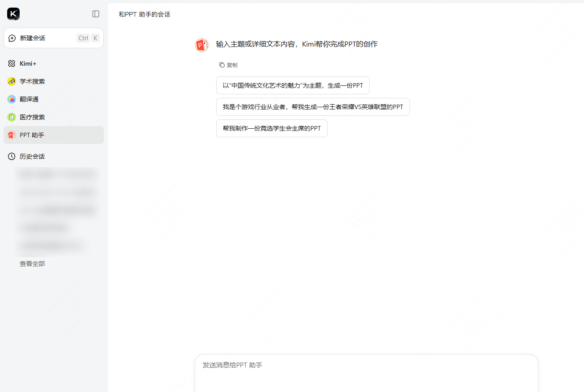584x392 pixels.
Task: Click the 输入主题或详细文本内容 greeting message
Action: pos(297,44)
